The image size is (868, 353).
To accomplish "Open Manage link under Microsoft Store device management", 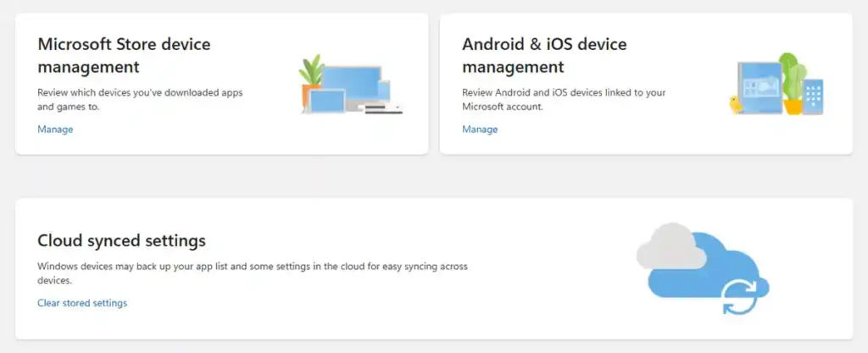I will tap(55, 130).
